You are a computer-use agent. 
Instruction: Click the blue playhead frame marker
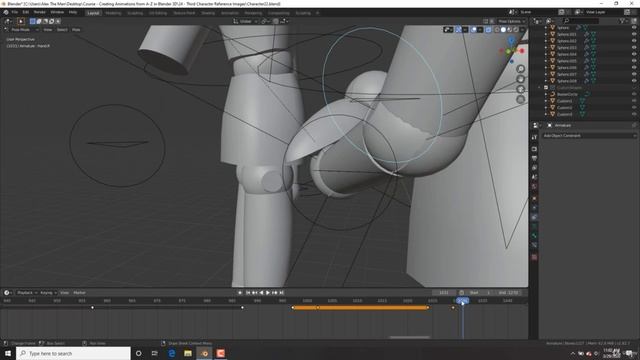click(462, 301)
